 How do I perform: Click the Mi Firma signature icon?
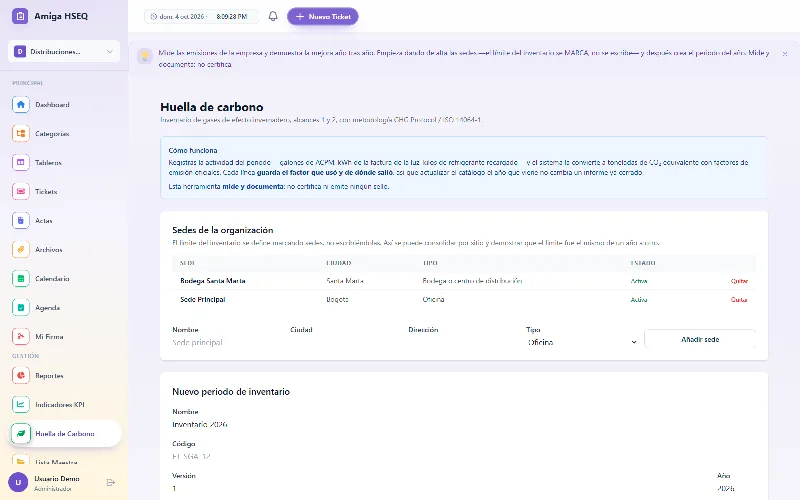point(20,337)
